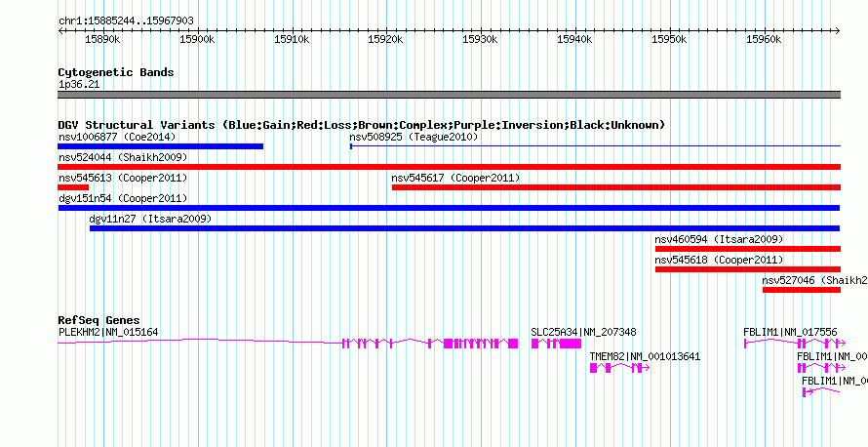The height and width of the screenshot is (447, 868).
Task: Open the nsv545617 (Cooper2011) label
Action: pos(455,178)
